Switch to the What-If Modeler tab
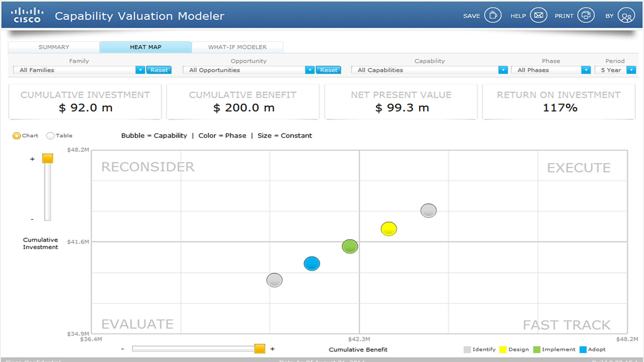 pyautogui.click(x=236, y=47)
